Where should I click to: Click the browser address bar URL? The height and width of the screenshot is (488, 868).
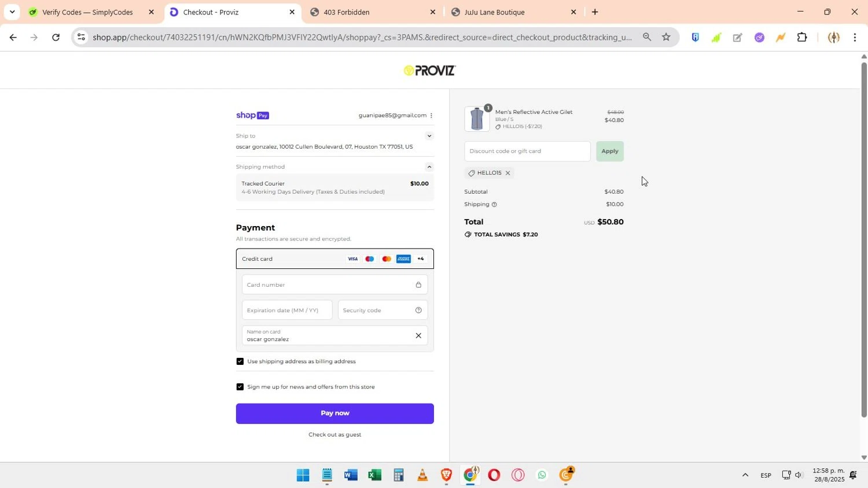click(362, 38)
